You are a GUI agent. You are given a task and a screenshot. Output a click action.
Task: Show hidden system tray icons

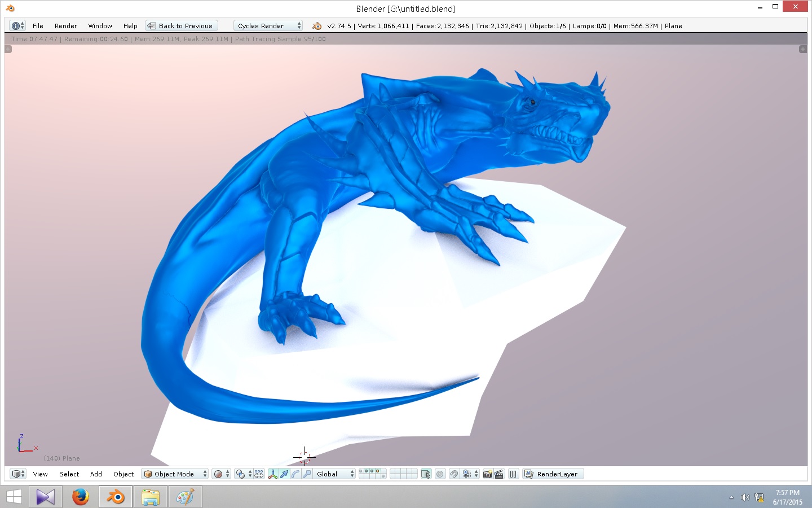pos(731,497)
